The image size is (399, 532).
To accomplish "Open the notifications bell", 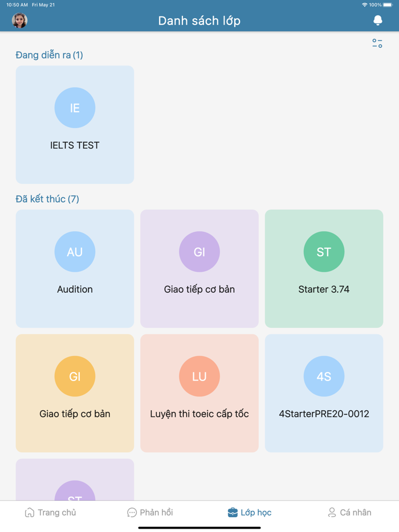I will coord(377,21).
